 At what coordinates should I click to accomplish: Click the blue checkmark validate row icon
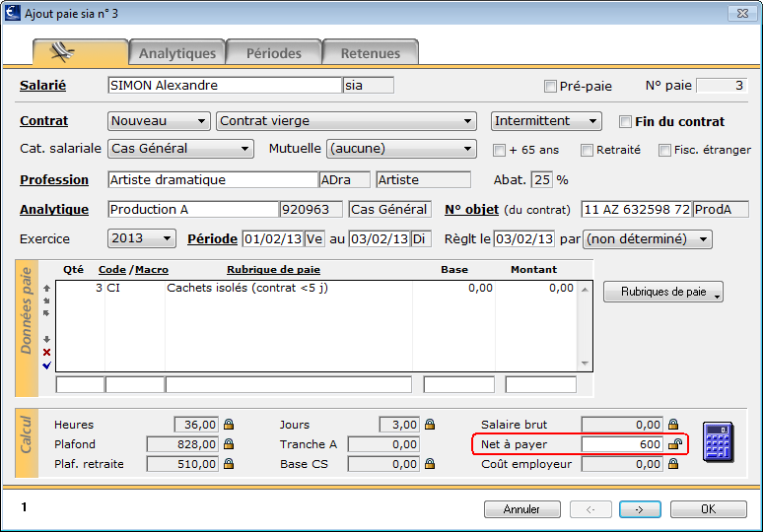tap(46, 366)
